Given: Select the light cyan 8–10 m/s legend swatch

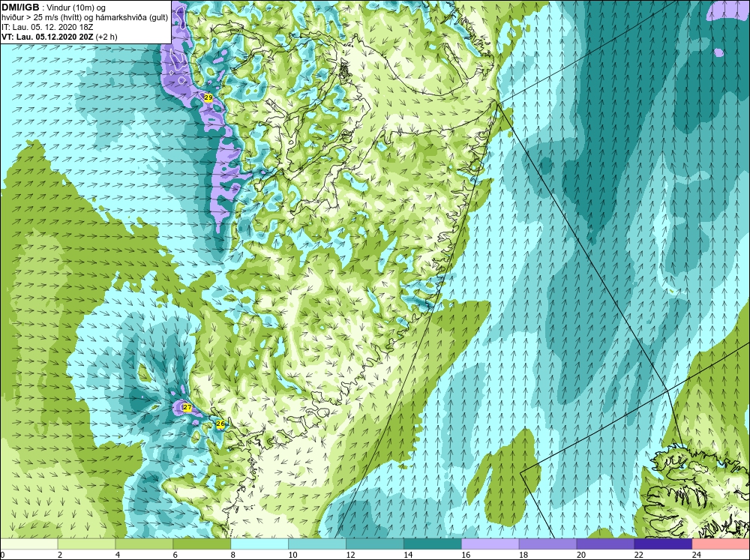Looking at the screenshot, I should [x=259, y=544].
